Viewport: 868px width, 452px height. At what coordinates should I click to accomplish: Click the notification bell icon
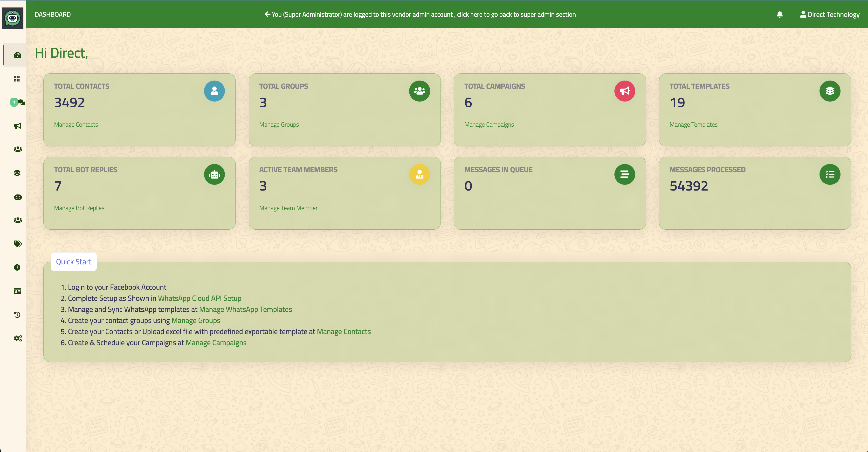click(780, 14)
